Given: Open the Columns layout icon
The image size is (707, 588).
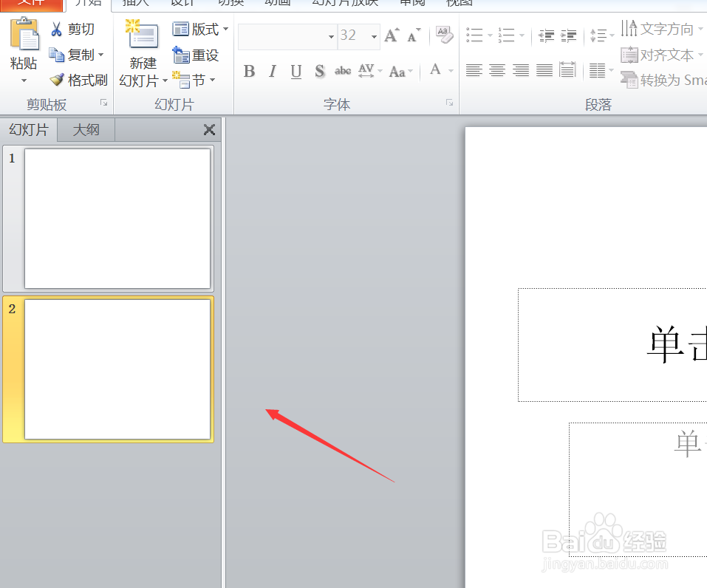Looking at the screenshot, I should pyautogui.click(x=598, y=70).
